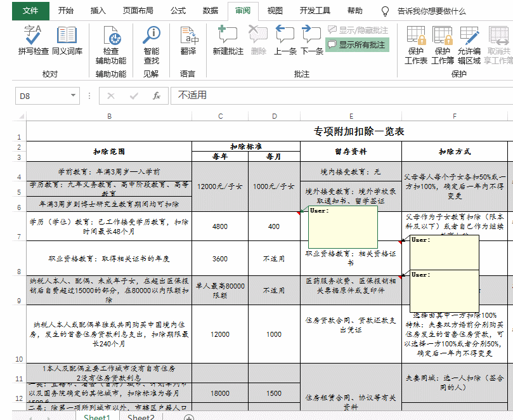513x420 pixels.
Task: Click the User comment box in column E
Action: click(x=343, y=227)
